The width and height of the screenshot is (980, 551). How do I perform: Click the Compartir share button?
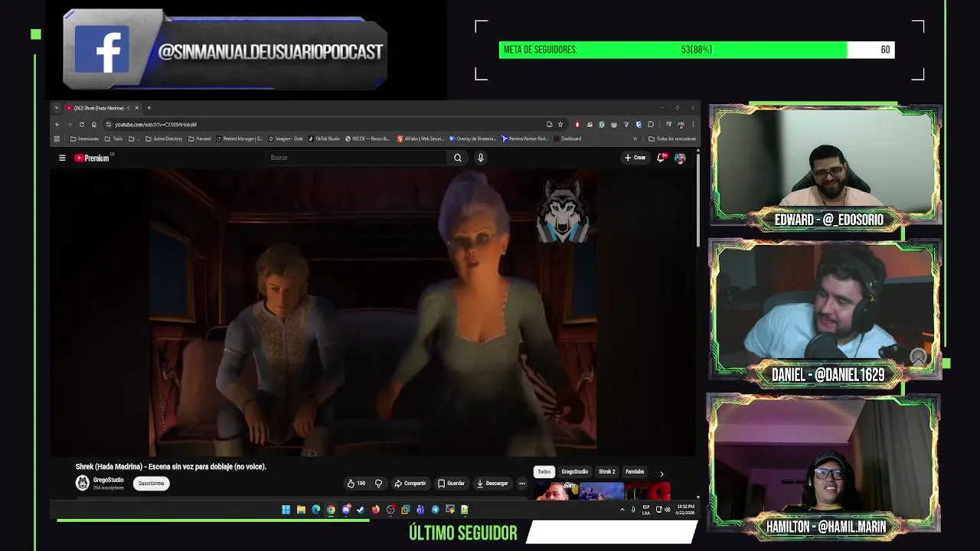click(410, 484)
